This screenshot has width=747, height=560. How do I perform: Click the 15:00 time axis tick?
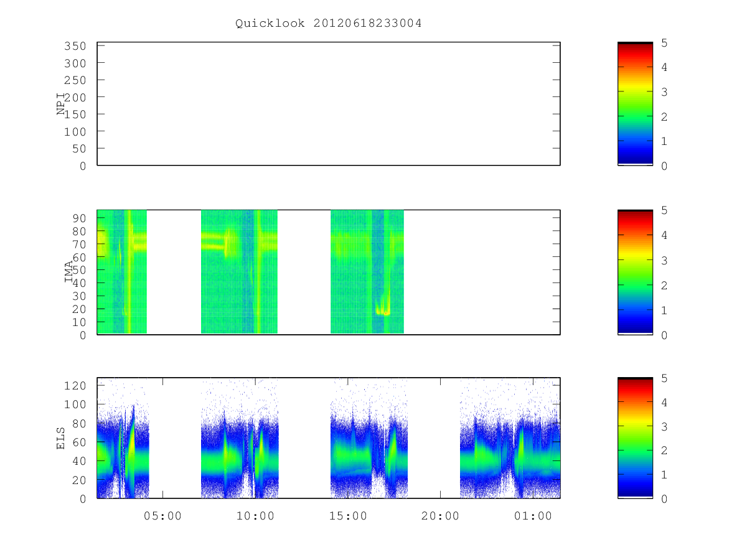[347, 516]
